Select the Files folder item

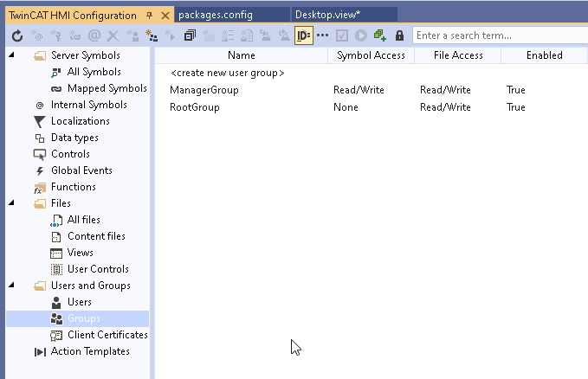click(61, 203)
